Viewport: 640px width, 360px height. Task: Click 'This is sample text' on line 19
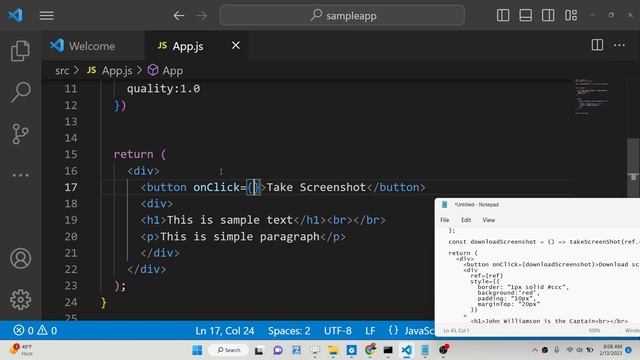pyautogui.click(x=230, y=220)
